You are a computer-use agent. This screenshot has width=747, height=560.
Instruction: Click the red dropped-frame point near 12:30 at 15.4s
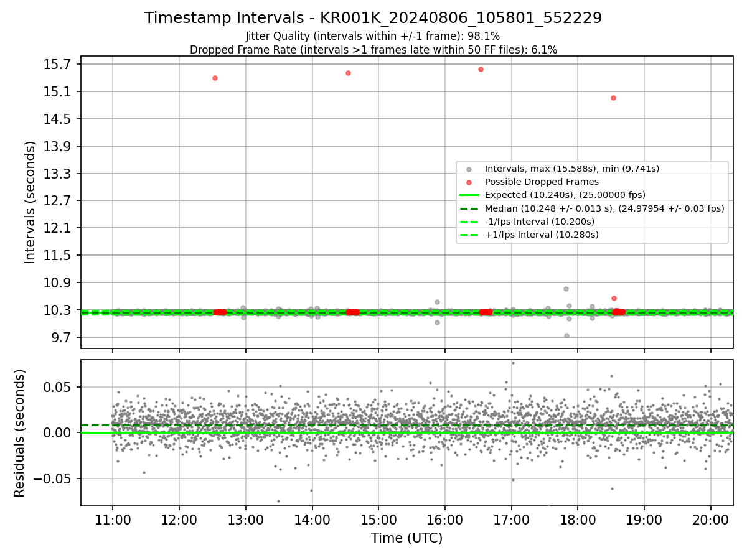click(215, 78)
